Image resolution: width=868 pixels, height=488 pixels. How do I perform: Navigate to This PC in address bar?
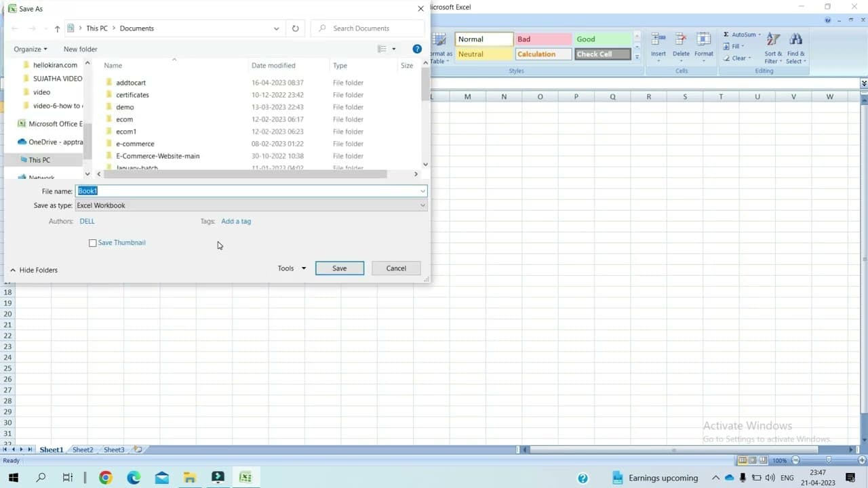[x=96, y=28]
